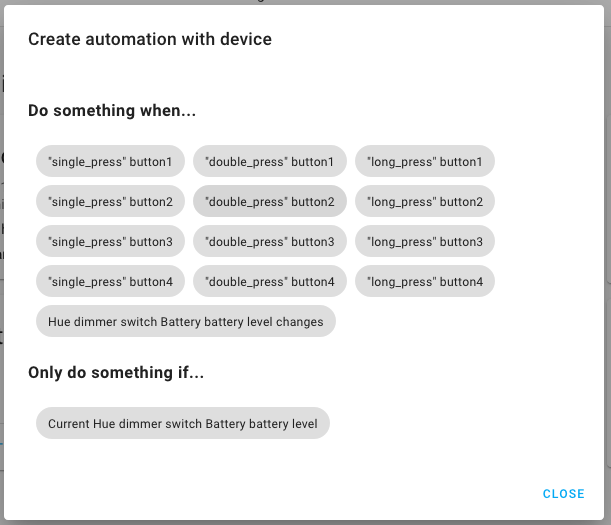The width and height of the screenshot is (611, 525).
Task: Choose "double_press" button4 chip
Action: pyautogui.click(x=269, y=282)
